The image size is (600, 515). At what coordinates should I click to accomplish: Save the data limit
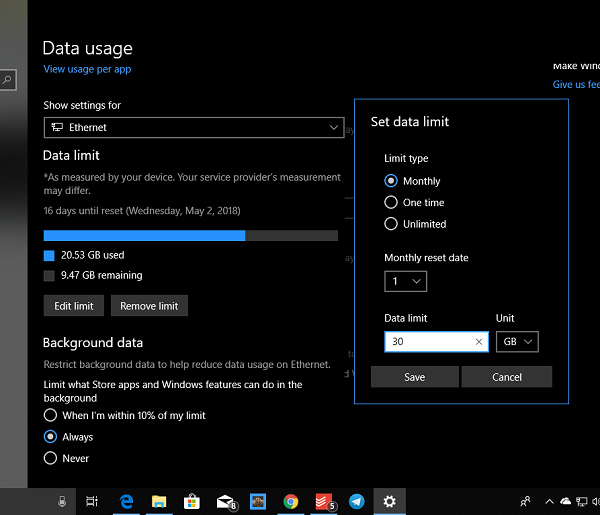pyautogui.click(x=415, y=377)
